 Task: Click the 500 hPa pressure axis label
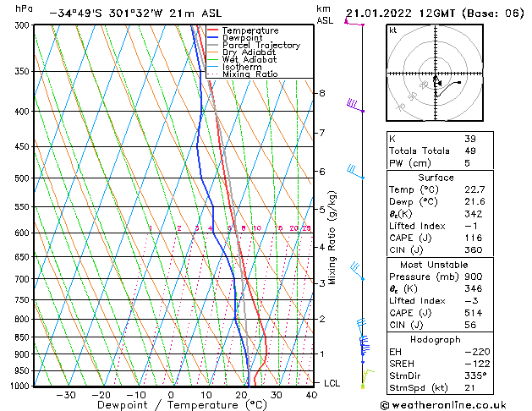coord(22,178)
